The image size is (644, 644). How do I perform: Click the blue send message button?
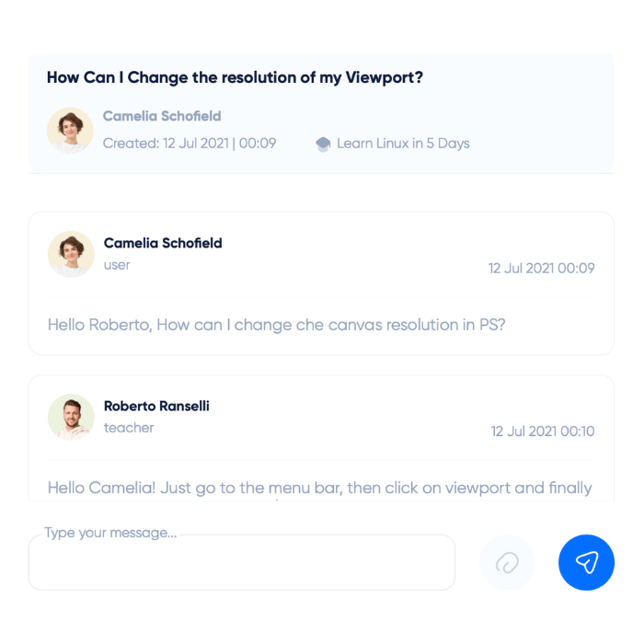(586, 561)
